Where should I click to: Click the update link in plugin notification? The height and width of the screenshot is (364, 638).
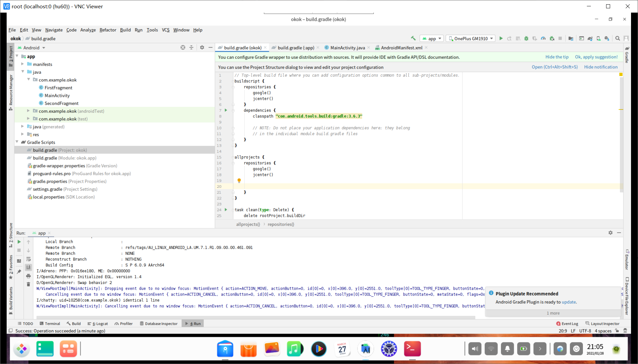tap(568, 302)
